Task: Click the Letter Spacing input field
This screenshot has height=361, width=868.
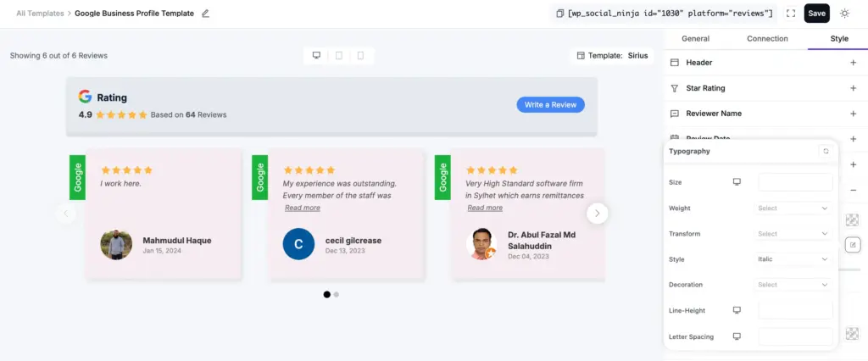Action: tap(795, 336)
